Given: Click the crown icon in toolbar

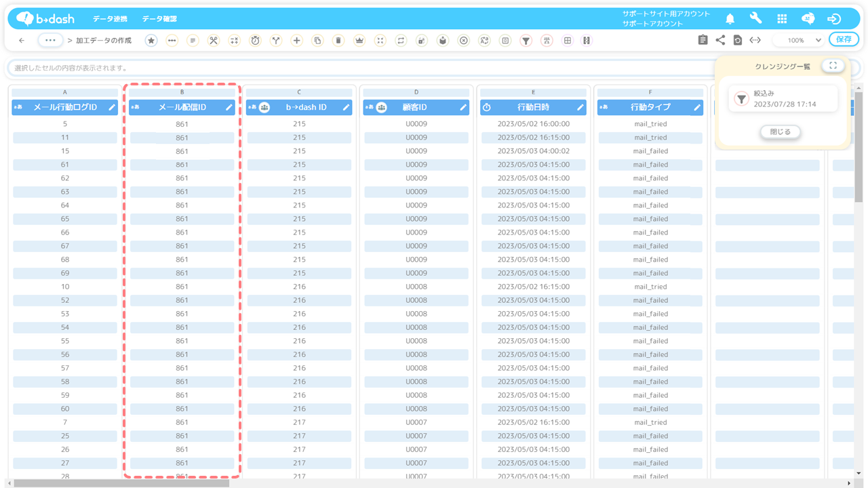Looking at the screenshot, I should pos(359,41).
